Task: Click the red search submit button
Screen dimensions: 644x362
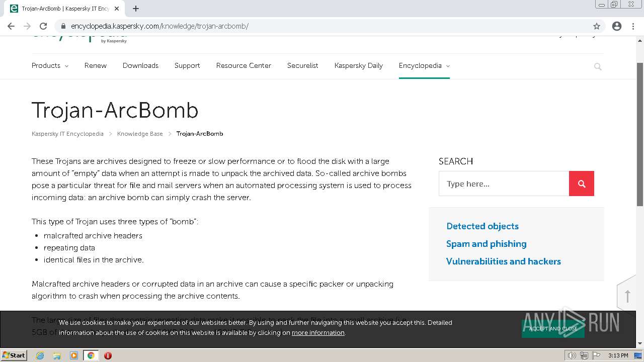Action: pyautogui.click(x=582, y=184)
